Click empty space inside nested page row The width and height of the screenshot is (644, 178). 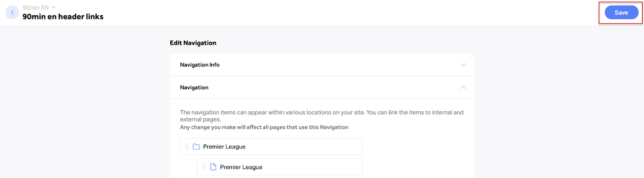pos(314,167)
